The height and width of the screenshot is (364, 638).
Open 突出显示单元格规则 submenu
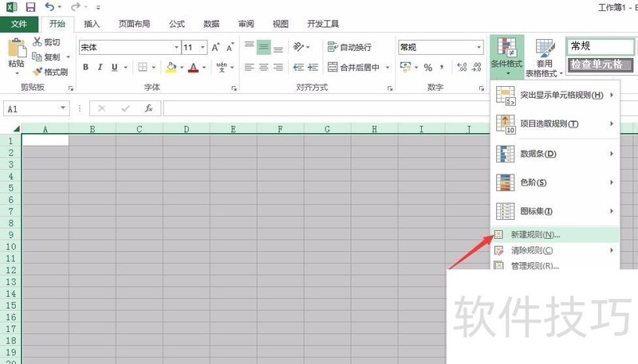tap(555, 96)
